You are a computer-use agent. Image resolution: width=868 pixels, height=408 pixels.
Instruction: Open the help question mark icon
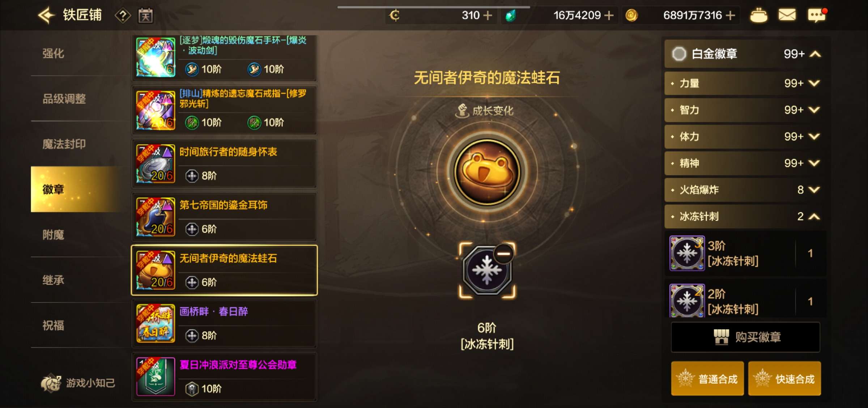pyautogui.click(x=123, y=16)
